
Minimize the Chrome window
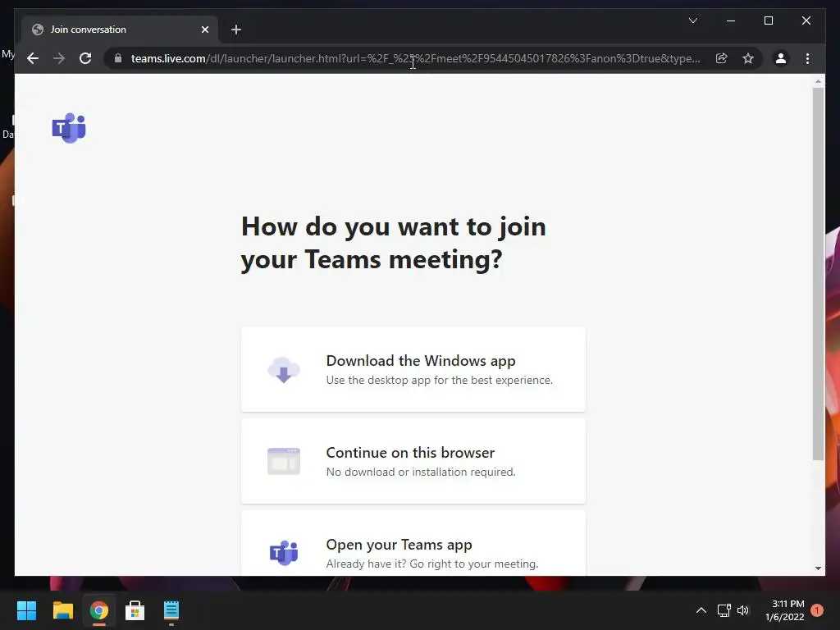tap(731, 21)
